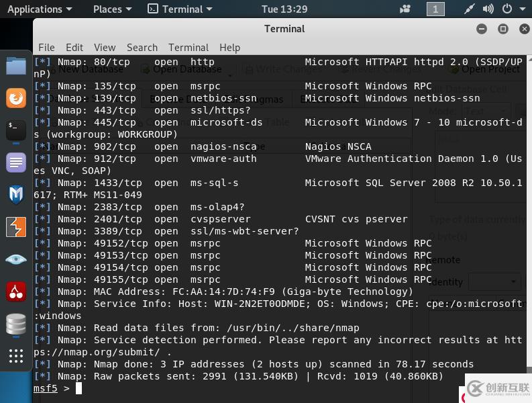The height and width of the screenshot is (403, 532).
Task: Launch Firefox from the dock
Action: click(x=16, y=98)
